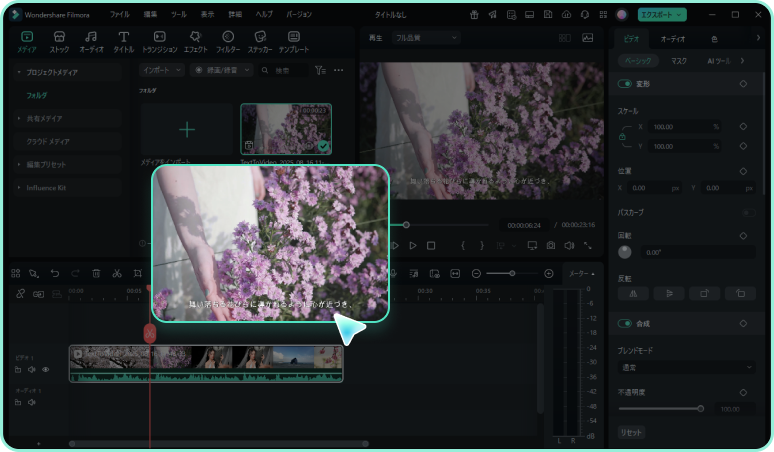
Task: Select the フォルダ item in sidebar
Action: (x=37, y=95)
